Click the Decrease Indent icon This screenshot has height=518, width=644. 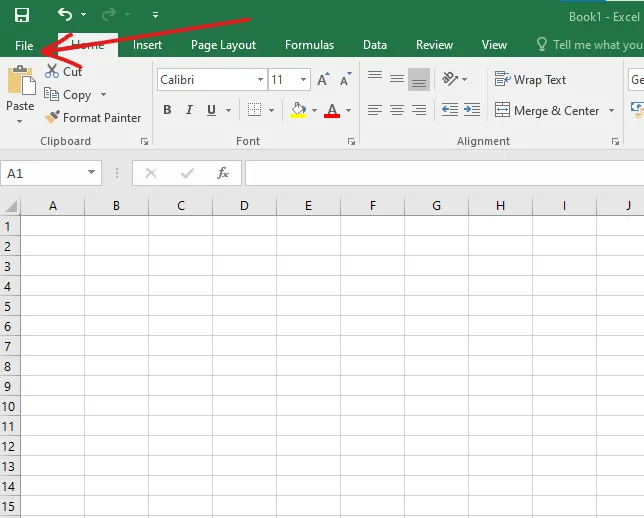450,110
